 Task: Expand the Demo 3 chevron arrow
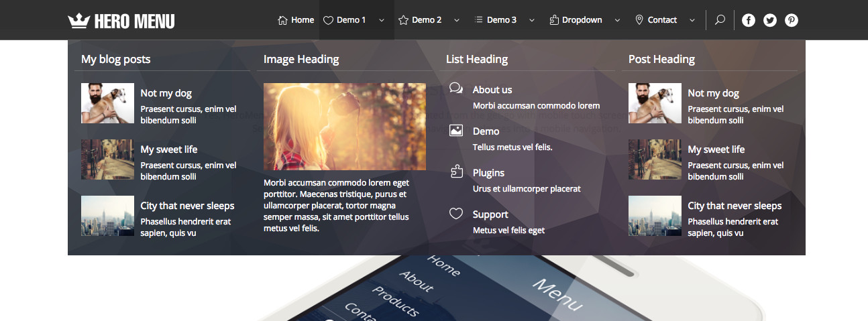(532, 20)
